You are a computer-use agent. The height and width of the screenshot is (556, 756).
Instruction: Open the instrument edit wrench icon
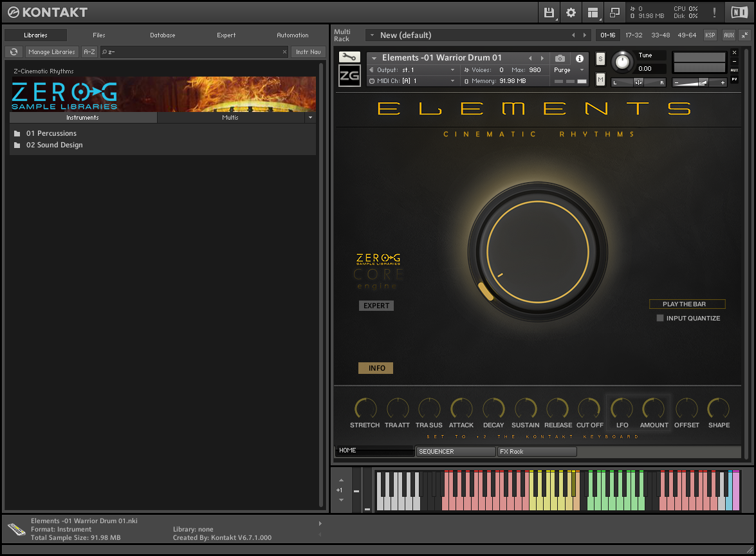(x=349, y=57)
